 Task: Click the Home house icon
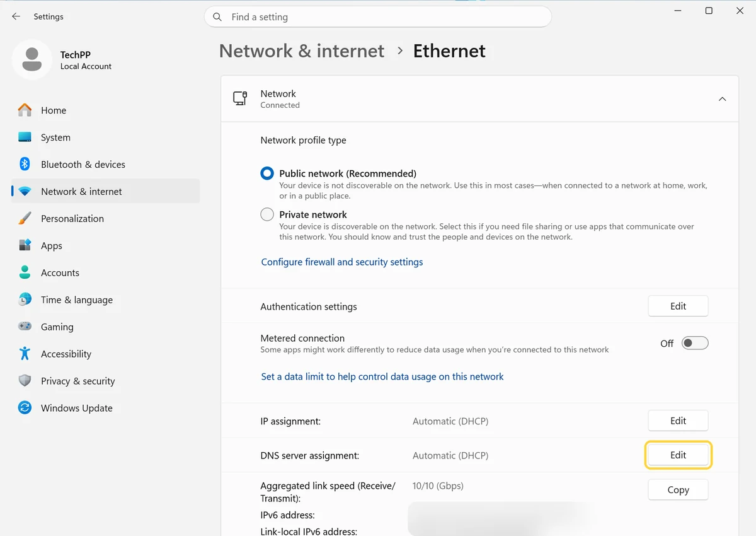click(x=25, y=110)
